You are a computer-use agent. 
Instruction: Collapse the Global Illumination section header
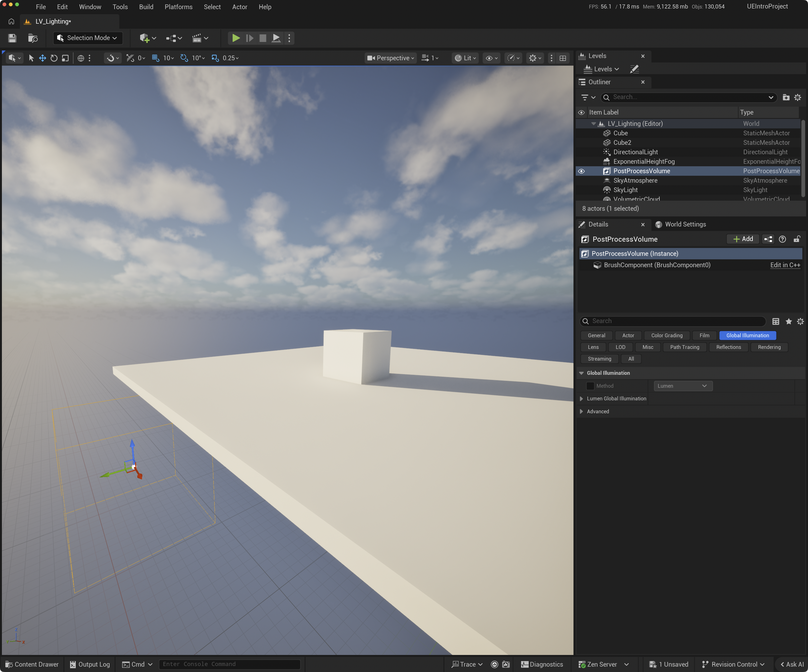click(x=581, y=373)
